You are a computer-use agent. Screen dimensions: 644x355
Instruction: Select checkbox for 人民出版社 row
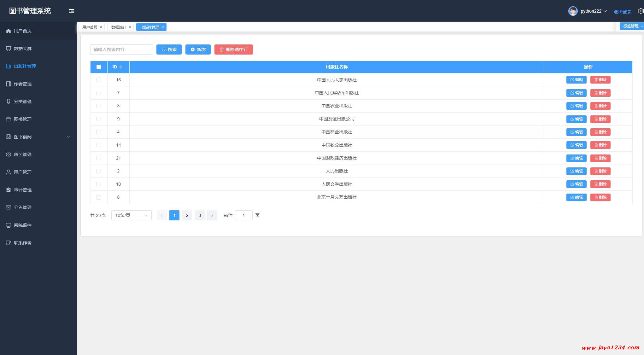pos(99,171)
